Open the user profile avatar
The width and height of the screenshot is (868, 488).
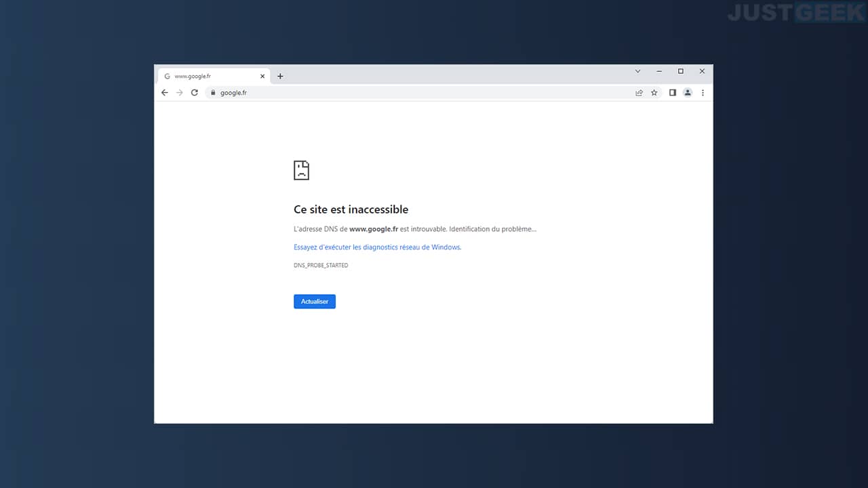click(688, 93)
